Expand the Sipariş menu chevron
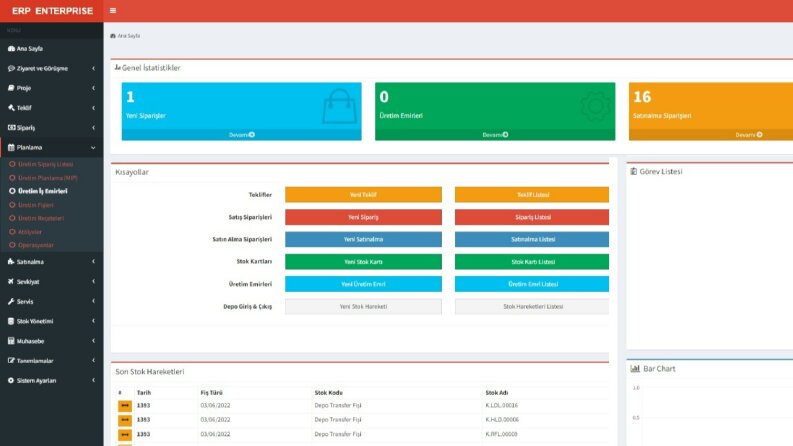The height and width of the screenshot is (446, 793). [x=94, y=127]
